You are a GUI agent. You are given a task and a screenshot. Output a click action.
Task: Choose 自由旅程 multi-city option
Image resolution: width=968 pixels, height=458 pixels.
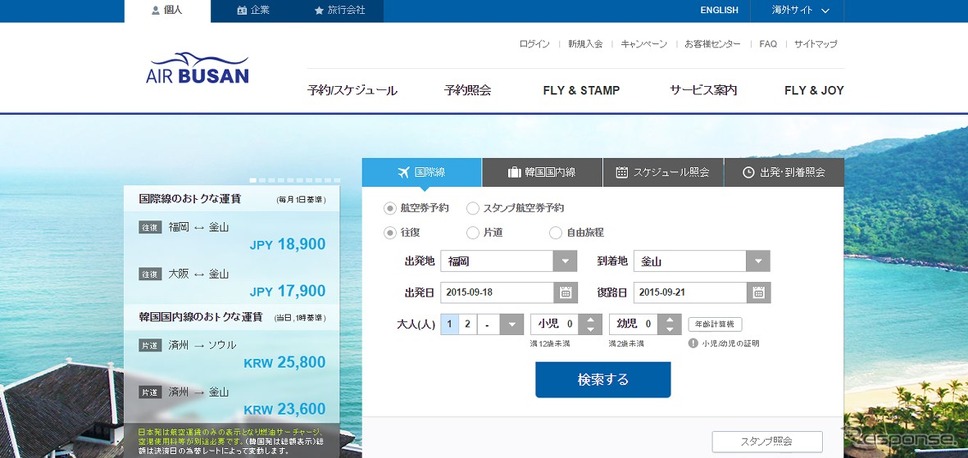tap(556, 233)
